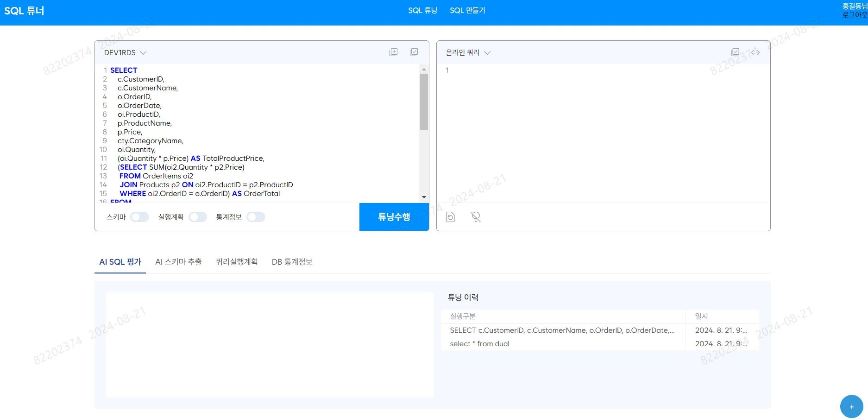Viewport: 868px width, 419px height.
Task: Switch to the AI 스키마 추출 tab
Action: [x=178, y=261]
